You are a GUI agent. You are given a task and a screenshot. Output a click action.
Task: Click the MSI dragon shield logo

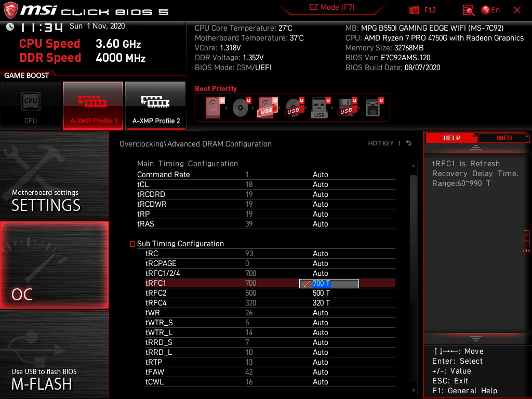point(10,10)
